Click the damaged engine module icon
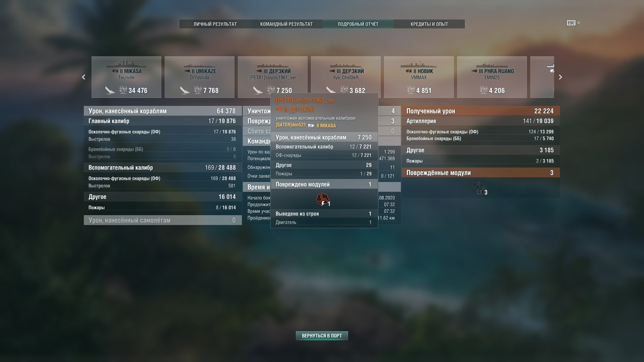The image size is (644, 362). 323,199
